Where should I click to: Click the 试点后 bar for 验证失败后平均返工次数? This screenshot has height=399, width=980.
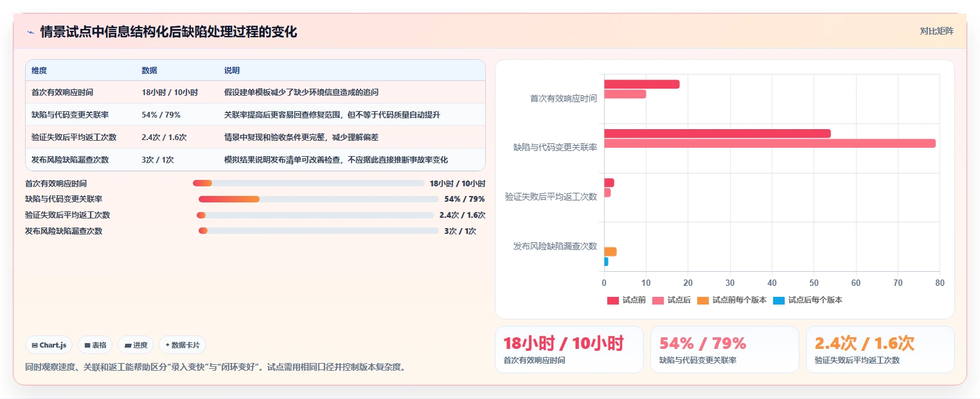(607, 193)
